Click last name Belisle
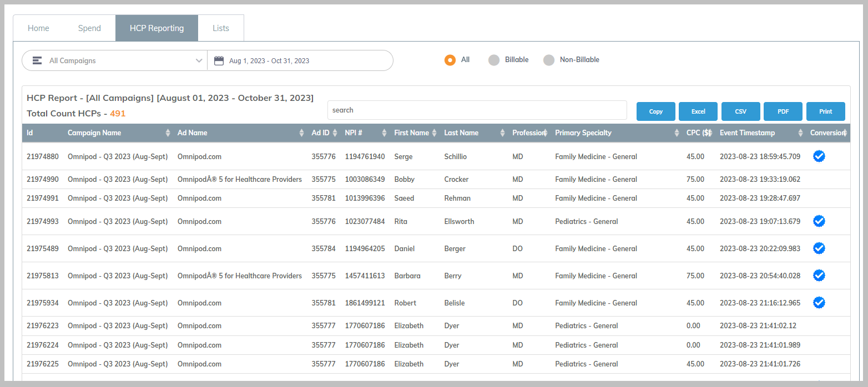This screenshot has height=387, width=868. click(x=455, y=303)
